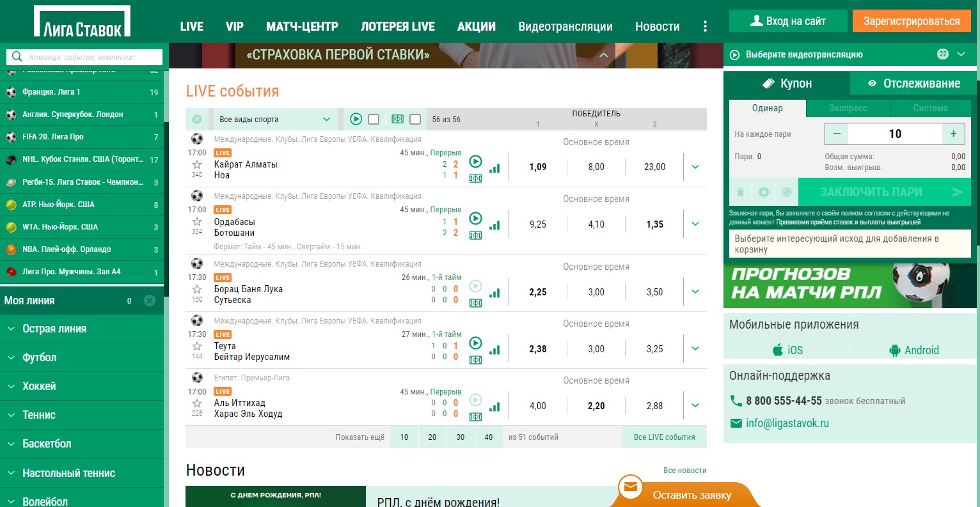Click the Зарегистрироваться button
Viewport: 980px width, 507px height.
tap(912, 21)
